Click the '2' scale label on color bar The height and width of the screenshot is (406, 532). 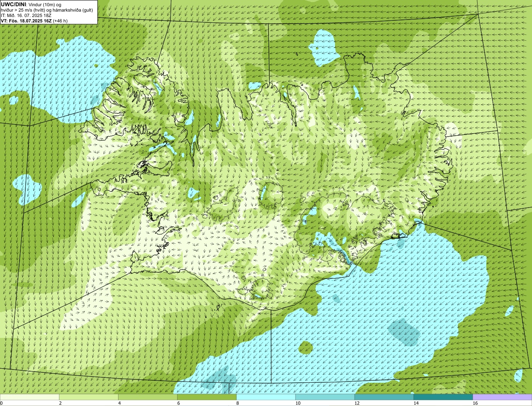(x=60, y=403)
